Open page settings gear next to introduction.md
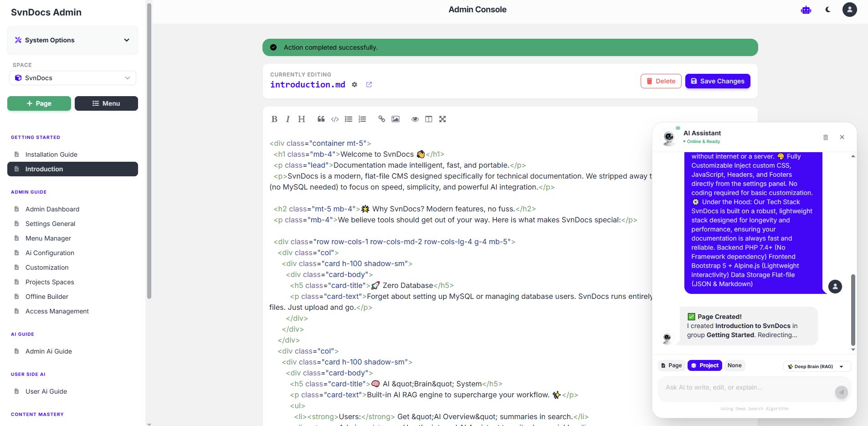Image resolution: width=868 pixels, height=426 pixels. click(354, 85)
